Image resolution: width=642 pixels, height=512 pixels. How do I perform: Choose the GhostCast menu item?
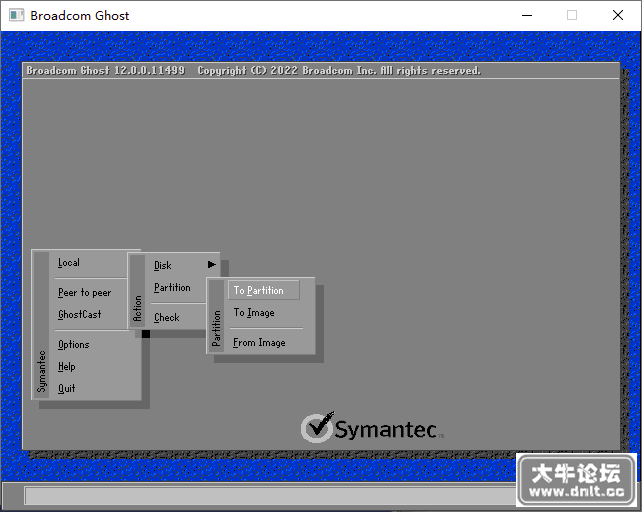point(79,314)
